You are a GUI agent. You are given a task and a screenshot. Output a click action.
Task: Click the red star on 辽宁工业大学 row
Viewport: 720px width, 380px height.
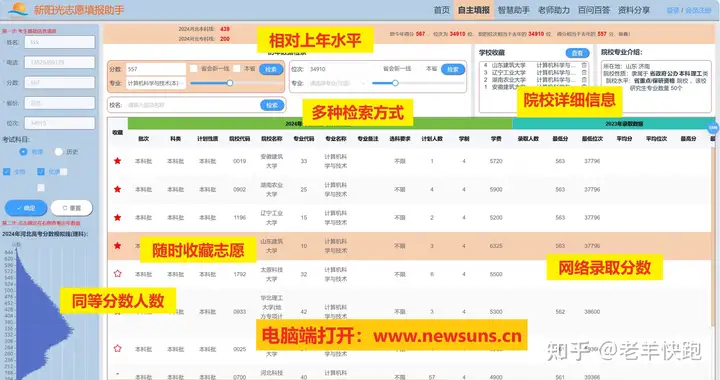pos(118,218)
